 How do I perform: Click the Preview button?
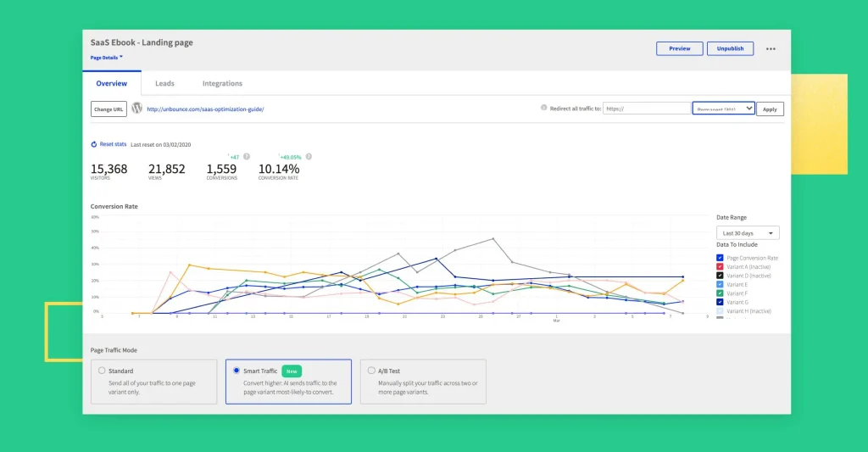pos(679,48)
